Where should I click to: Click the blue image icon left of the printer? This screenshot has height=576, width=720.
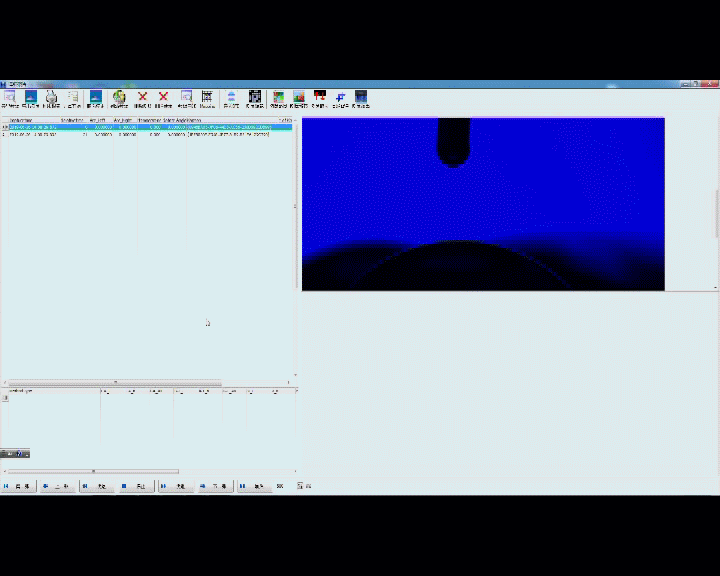(31, 96)
